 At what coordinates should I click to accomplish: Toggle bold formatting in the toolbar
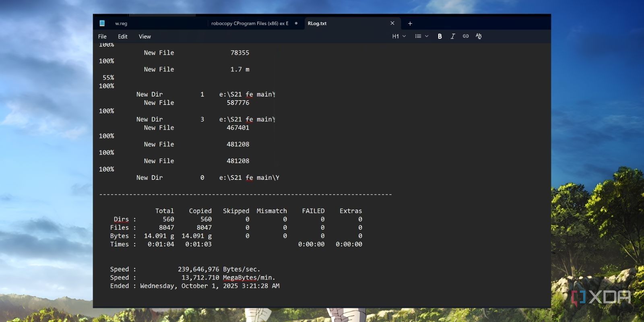tap(440, 36)
